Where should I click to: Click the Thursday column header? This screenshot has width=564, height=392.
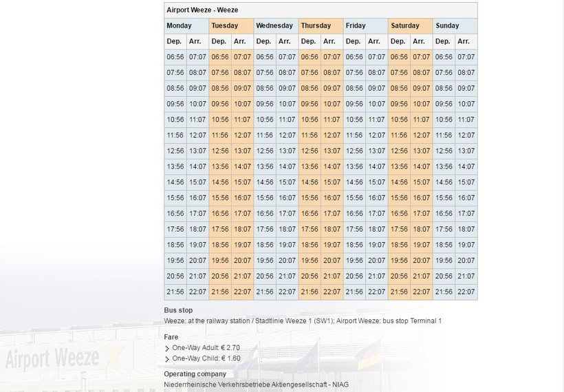click(x=316, y=25)
